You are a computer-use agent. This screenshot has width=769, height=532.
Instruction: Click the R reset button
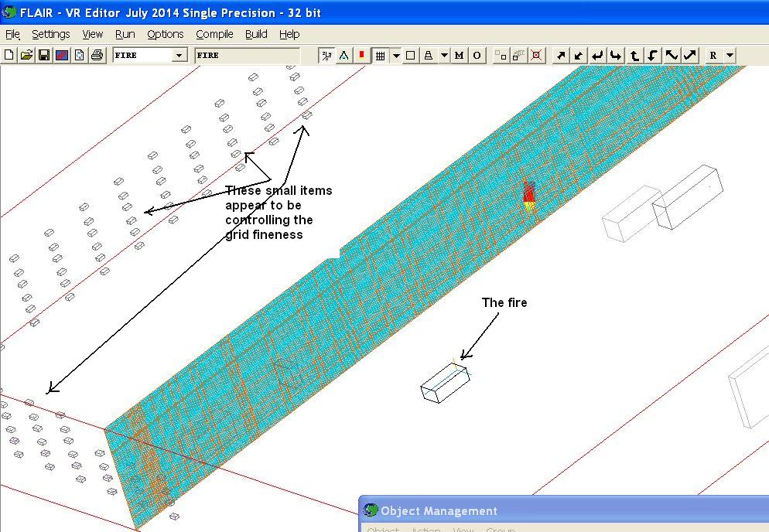pyautogui.click(x=713, y=55)
